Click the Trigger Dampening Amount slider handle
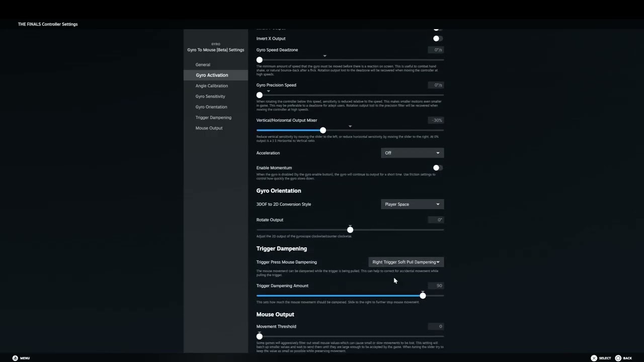Viewport: 644px width, 362px height. tap(423, 296)
